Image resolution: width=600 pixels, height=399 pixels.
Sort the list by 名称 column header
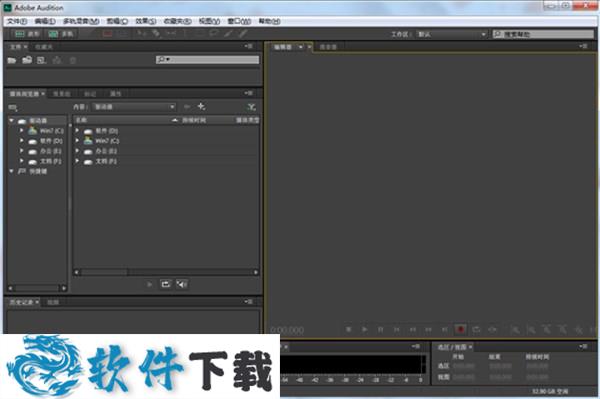tap(81, 120)
